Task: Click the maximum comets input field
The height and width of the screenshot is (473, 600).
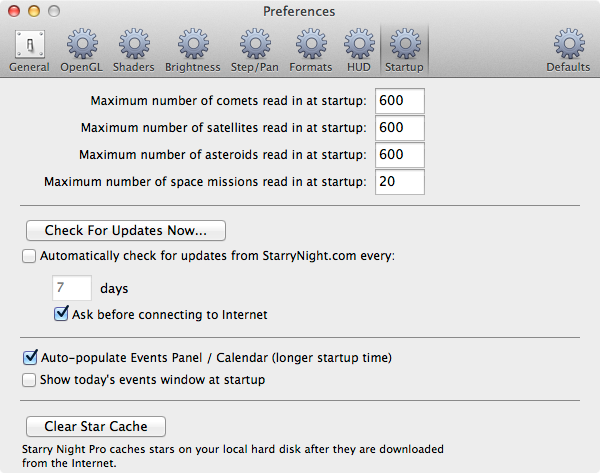Action: click(x=400, y=101)
